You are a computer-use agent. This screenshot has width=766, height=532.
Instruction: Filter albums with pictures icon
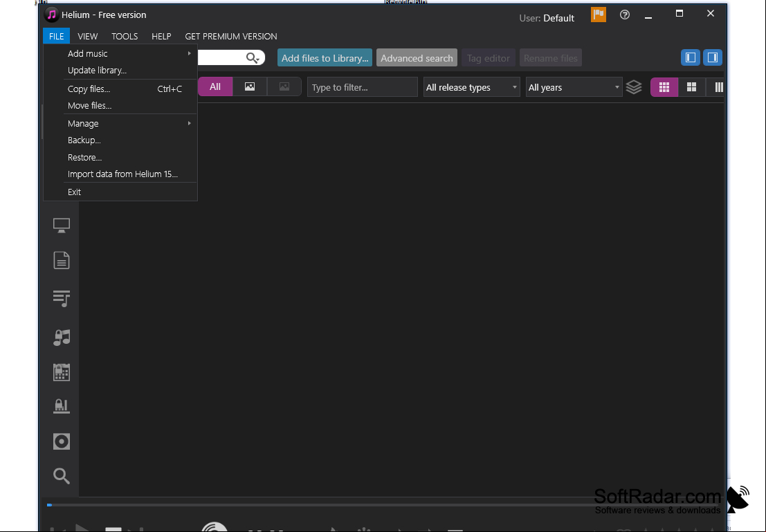tap(250, 86)
